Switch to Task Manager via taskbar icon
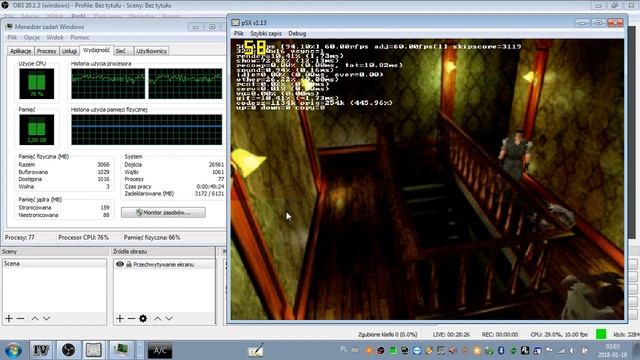 coord(121,350)
